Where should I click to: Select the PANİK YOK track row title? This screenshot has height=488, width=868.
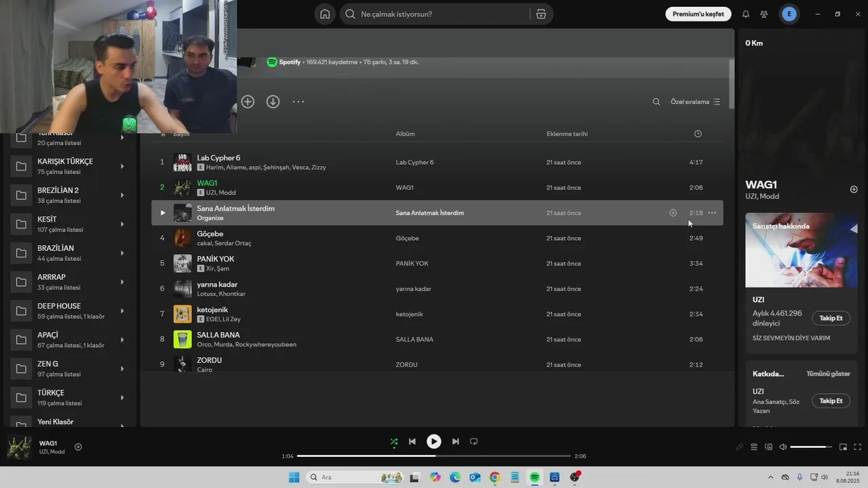click(x=216, y=259)
